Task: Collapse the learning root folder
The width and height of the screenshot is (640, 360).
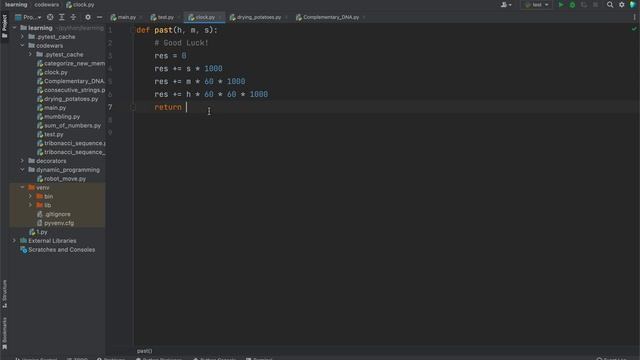Action: 15,28
